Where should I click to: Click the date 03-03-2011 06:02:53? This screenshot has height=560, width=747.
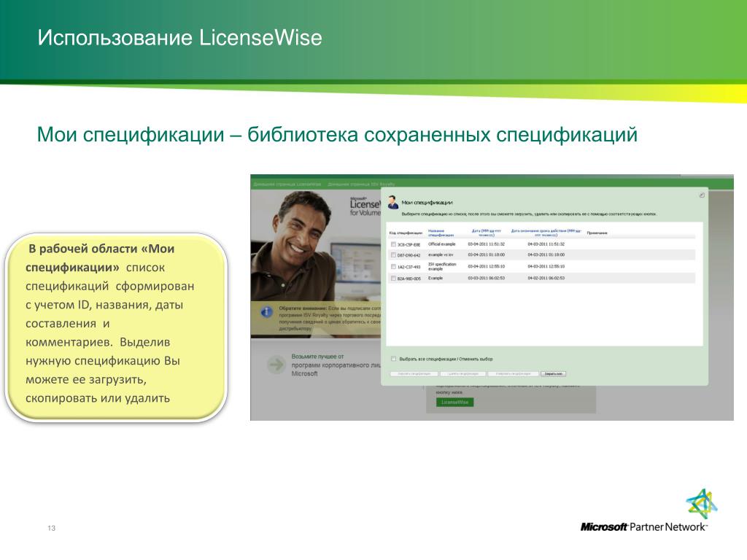click(x=487, y=278)
